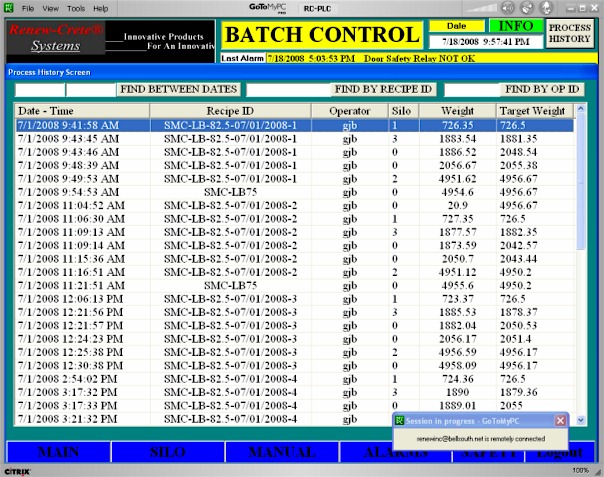Select the row dated 7/1/2008 9:43:45 AM

(x=295, y=139)
